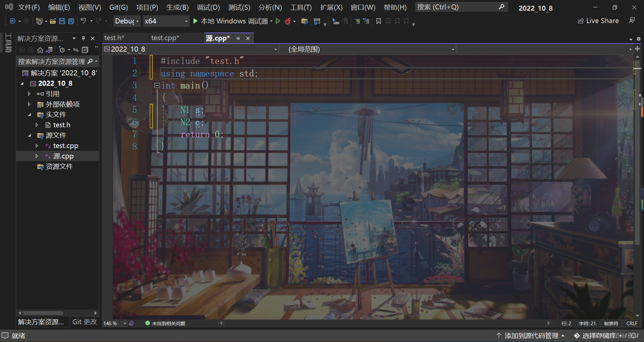644x342 pixels.
Task: Collapse the 头文件 folder node
Action: pos(30,115)
